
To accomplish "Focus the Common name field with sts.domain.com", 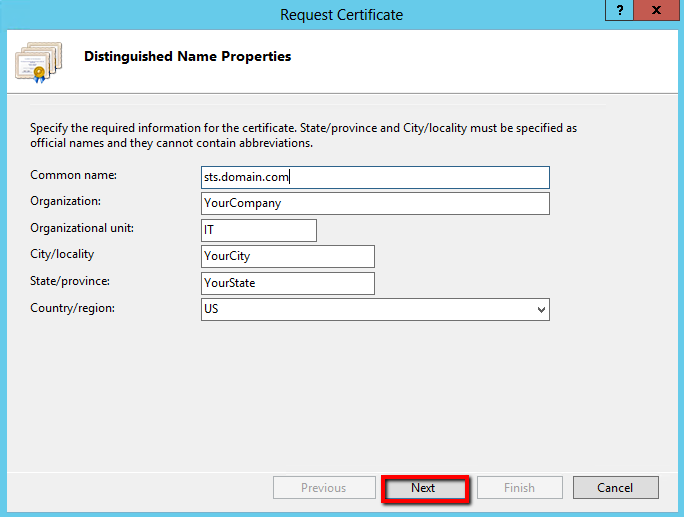I will pos(375,177).
